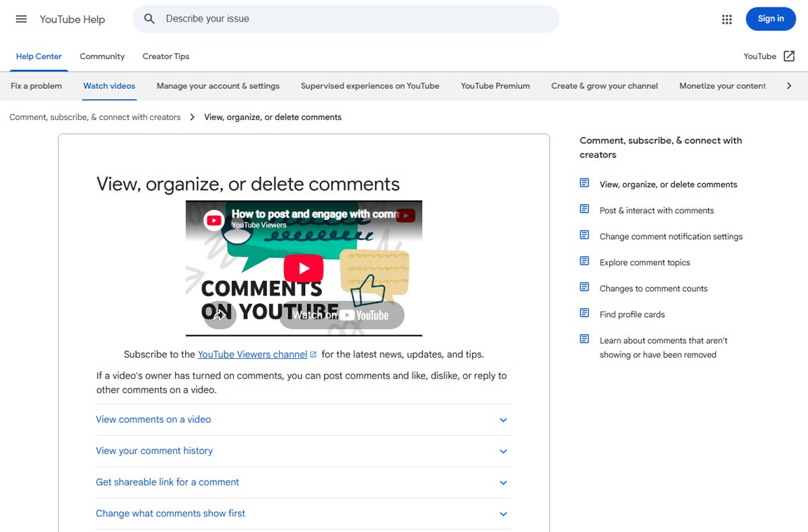Click article icon beside Post & interact with comments
Screen dimensions: 808x532
[x=584, y=209]
